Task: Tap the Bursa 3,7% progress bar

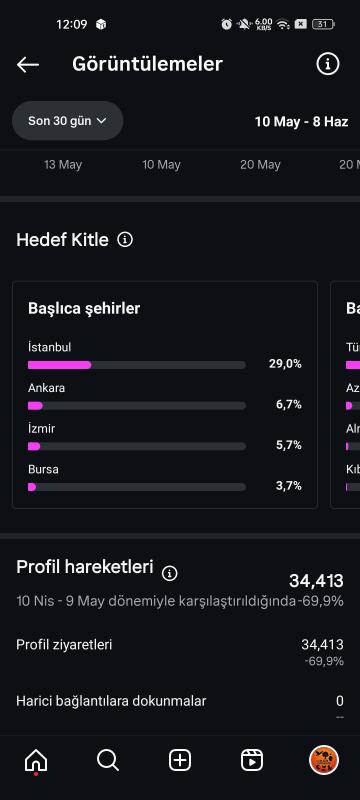Action: 137,487
